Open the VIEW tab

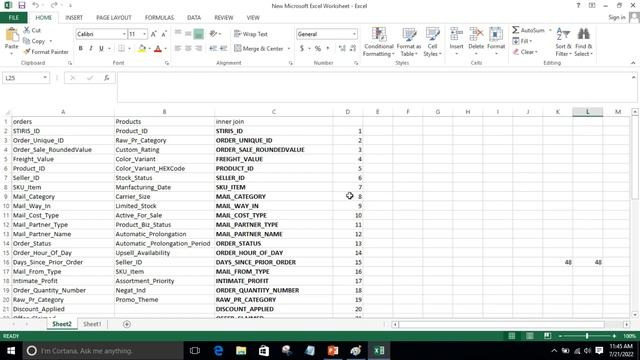pyautogui.click(x=253, y=18)
